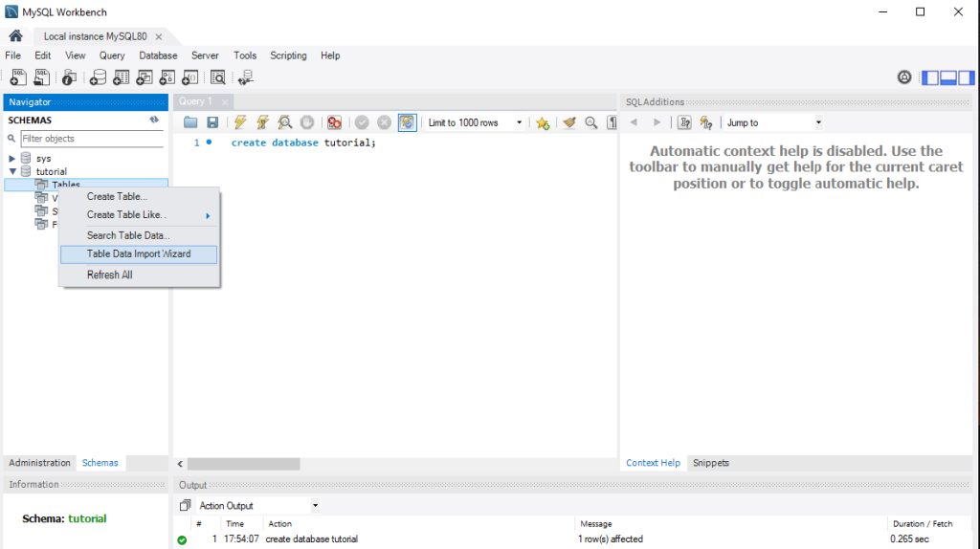The height and width of the screenshot is (549, 980).
Task: Reconnect to DBMS toolbar icon
Action: tap(246, 77)
